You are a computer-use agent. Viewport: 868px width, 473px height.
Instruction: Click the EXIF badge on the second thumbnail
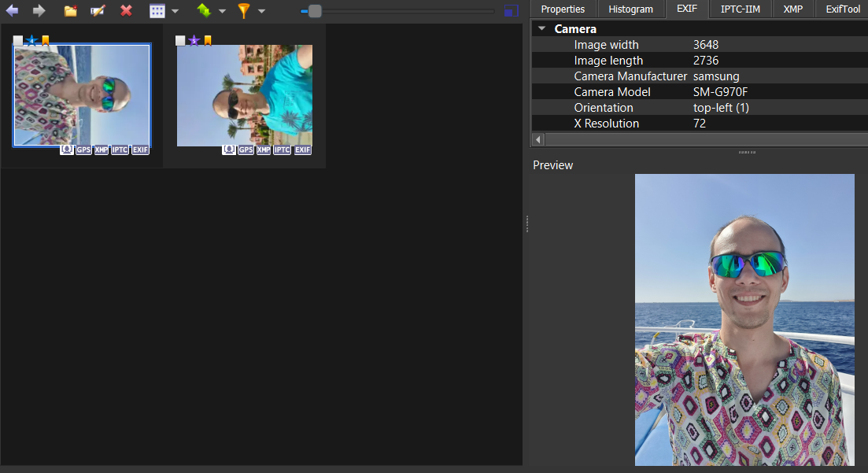[x=303, y=150]
